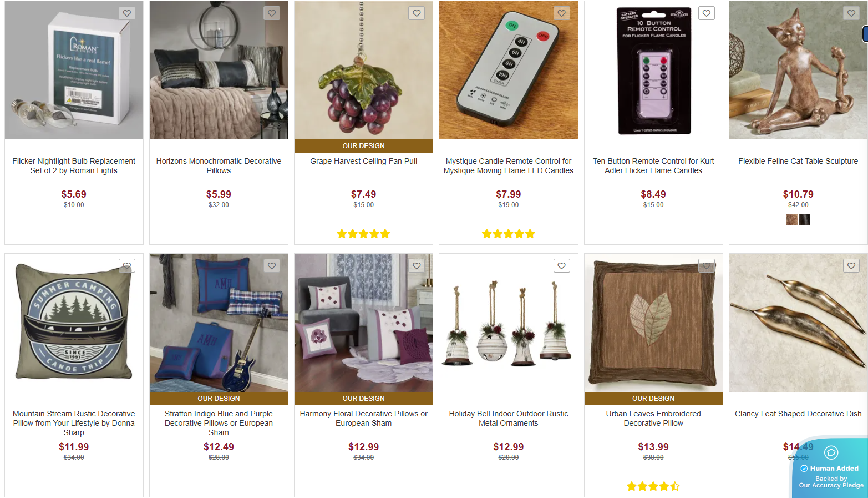Open Horizons Monochromatic Decorative Pillows title
868x498 pixels.
[219, 165]
